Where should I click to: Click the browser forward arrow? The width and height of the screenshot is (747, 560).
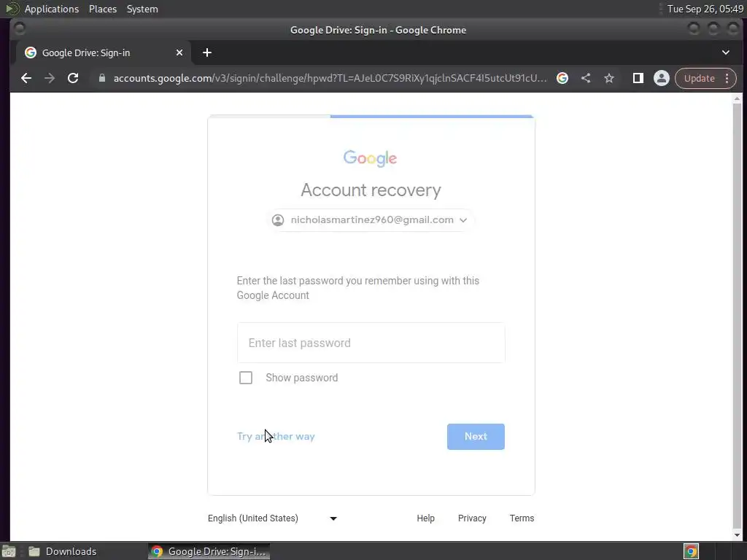pos(50,78)
